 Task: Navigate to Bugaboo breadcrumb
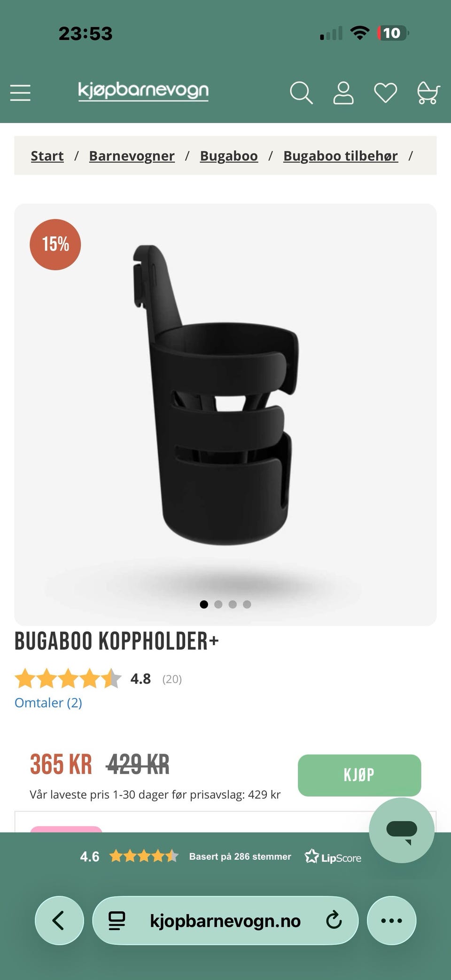(x=229, y=156)
